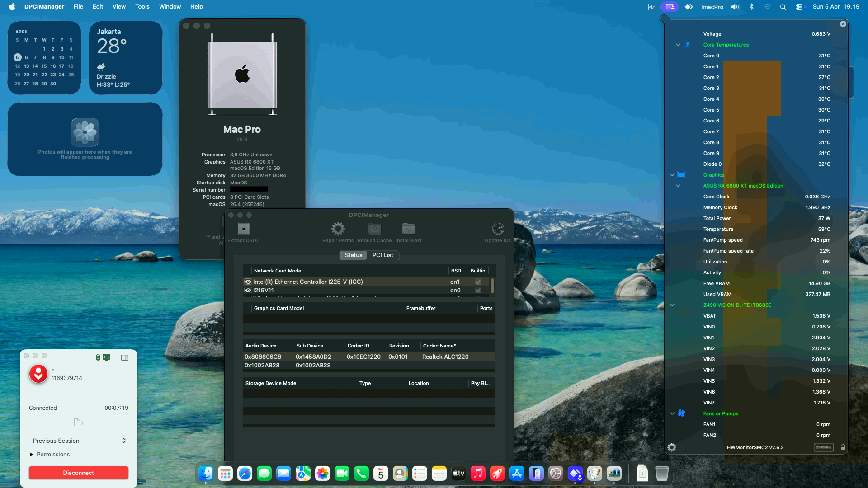Open System Settings from the Dock
The image size is (868, 488).
556,473
